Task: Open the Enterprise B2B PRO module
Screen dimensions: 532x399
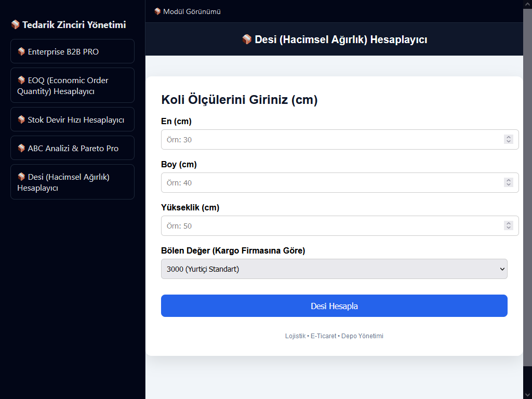Action: coord(72,51)
